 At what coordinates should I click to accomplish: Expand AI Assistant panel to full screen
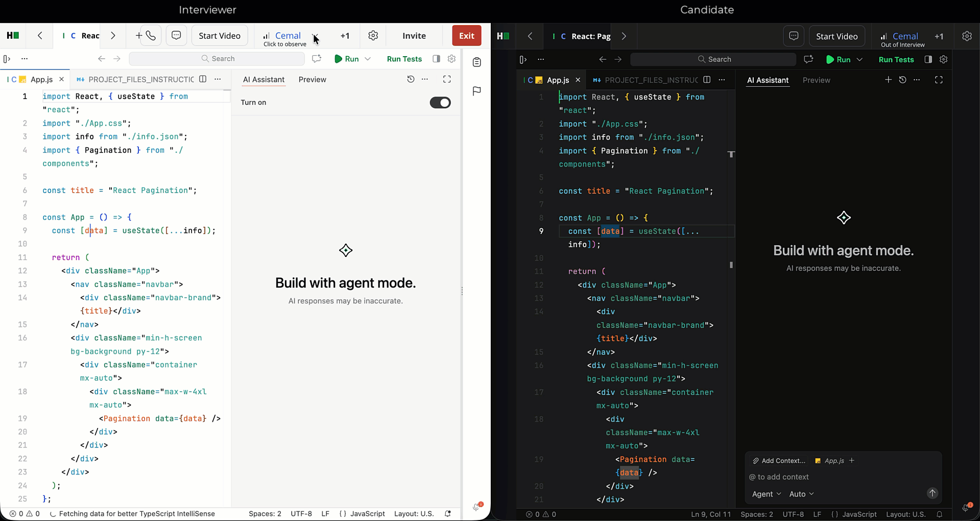tap(447, 79)
